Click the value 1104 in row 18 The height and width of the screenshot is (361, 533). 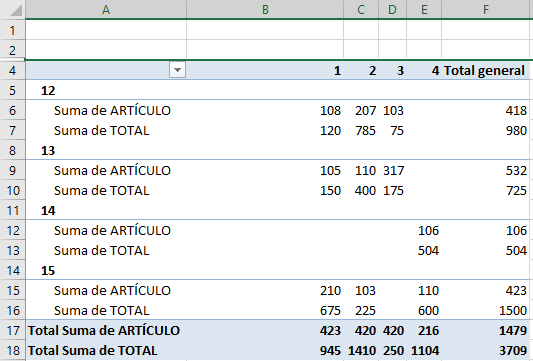tap(425, 350)
